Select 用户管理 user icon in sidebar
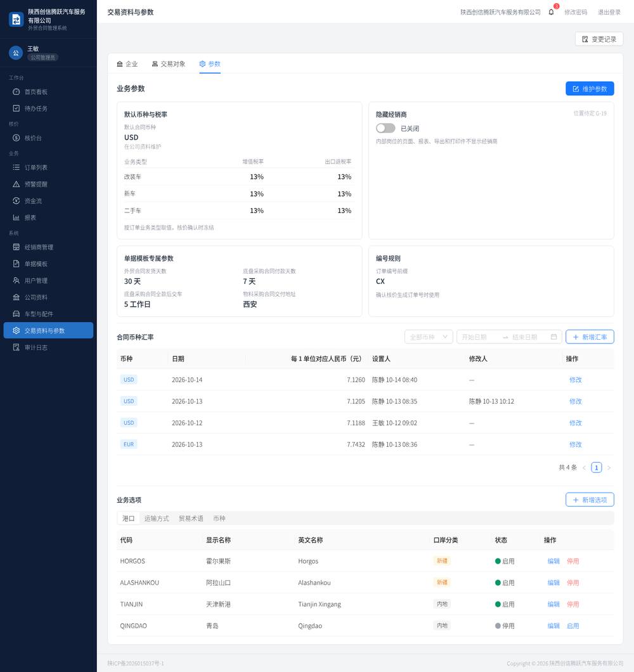This screenshot has height=672, width=634. [x=16, y=281]
